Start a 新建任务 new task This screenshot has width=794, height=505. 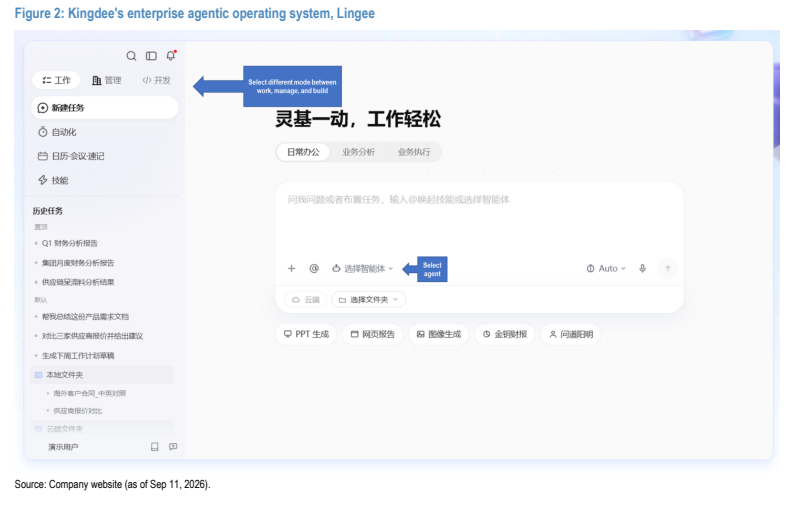point(105,108)
